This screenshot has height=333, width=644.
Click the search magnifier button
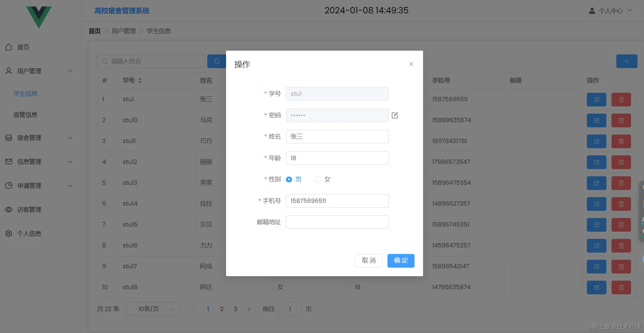(x=217, y=61)
